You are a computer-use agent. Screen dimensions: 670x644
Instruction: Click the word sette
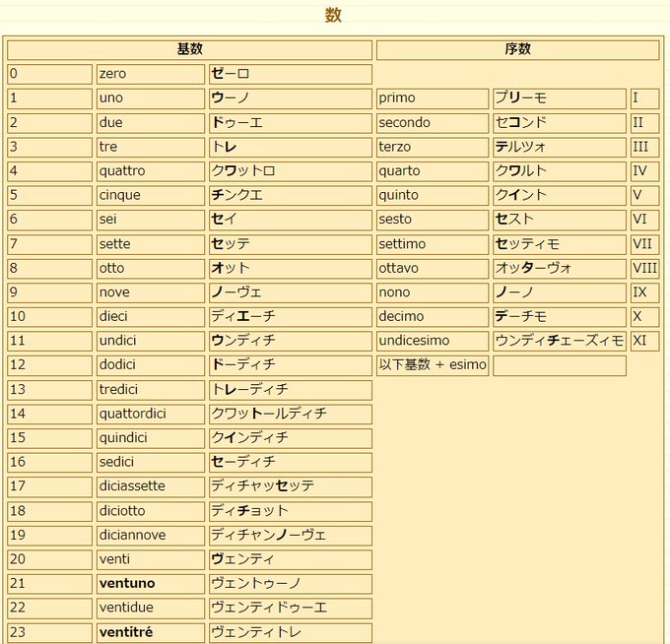pyautogui.click(x=115, y=244)
